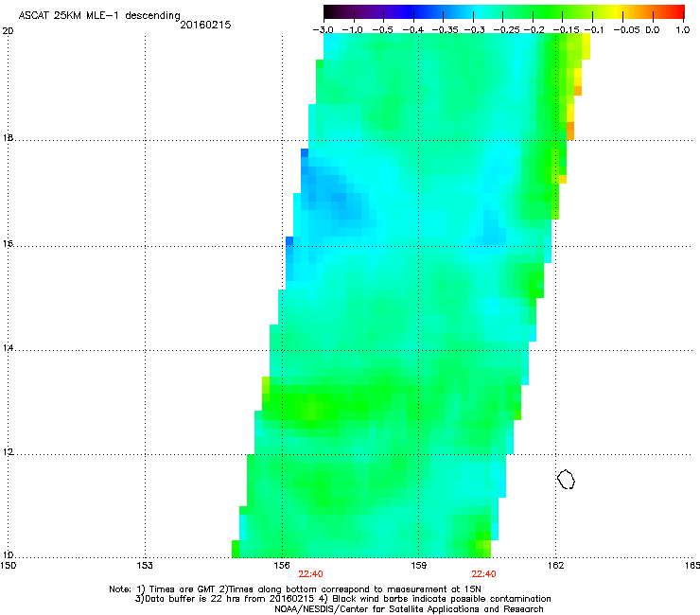The image size is (700, 615).
Task: Click the yellow section of the color bar
Action: tap(619, 11)
